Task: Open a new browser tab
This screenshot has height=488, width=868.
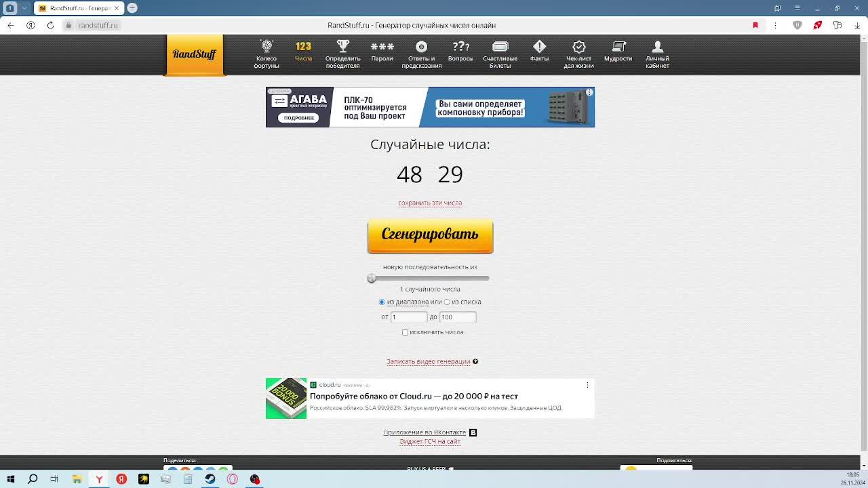Action: 132,7
